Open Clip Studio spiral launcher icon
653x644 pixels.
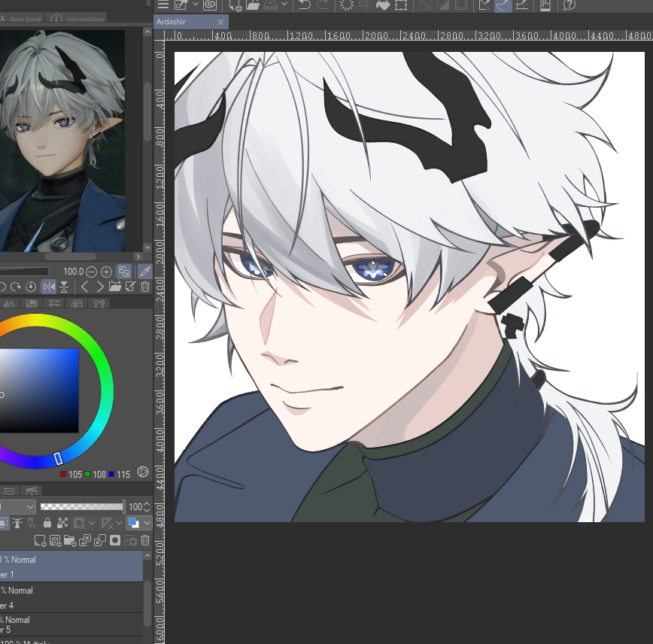point(210,5)
